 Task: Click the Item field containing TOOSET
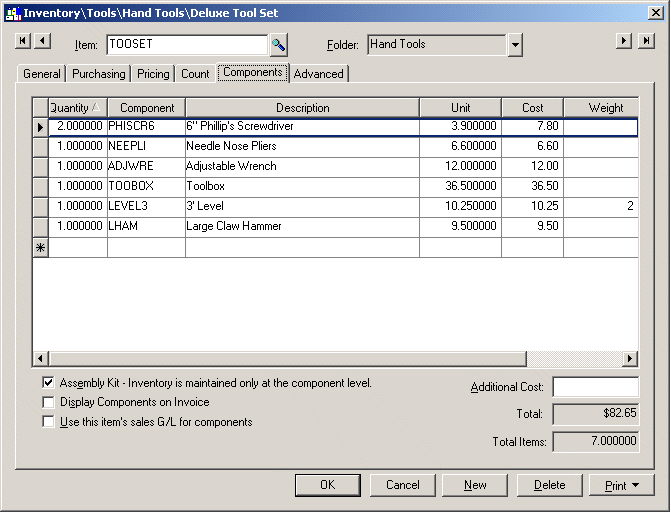click(187, 44)
